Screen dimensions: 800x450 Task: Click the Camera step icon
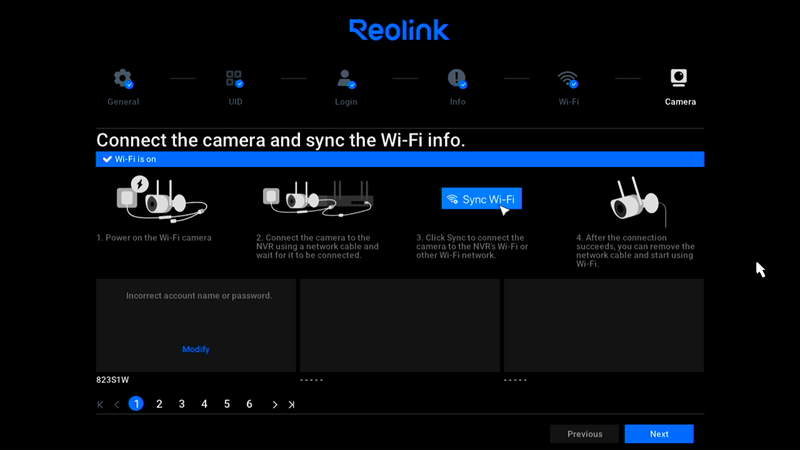click(x=679, y=78)
